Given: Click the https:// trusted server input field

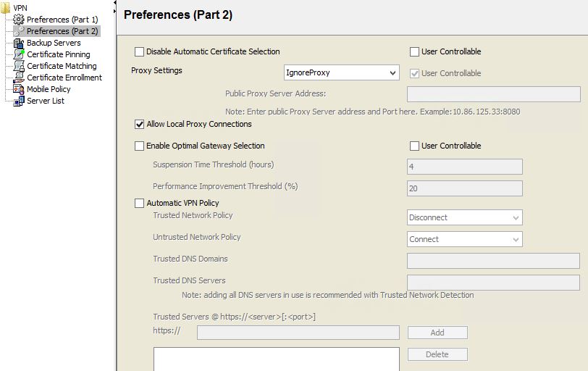Looking at the screenshot, I should [x=298, y=333].
